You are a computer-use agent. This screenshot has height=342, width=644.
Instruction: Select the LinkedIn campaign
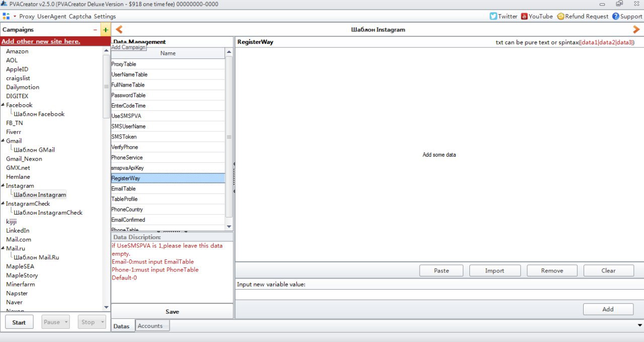click(x=18, y=230)
